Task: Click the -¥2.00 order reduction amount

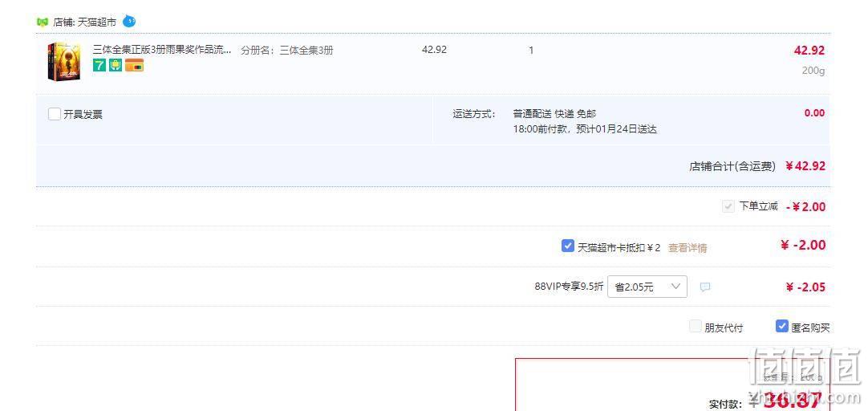Action: point(805,207)
